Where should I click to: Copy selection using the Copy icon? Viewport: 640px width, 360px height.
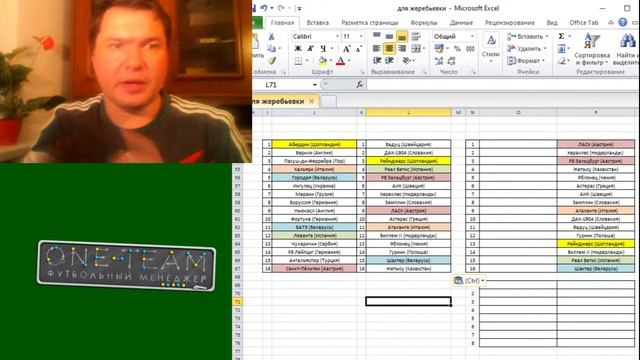[x=271, y=49]
